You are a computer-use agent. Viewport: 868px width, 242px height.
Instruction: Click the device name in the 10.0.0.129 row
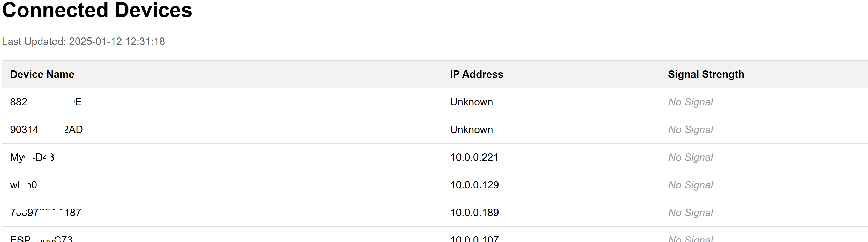tap(24, 185)
